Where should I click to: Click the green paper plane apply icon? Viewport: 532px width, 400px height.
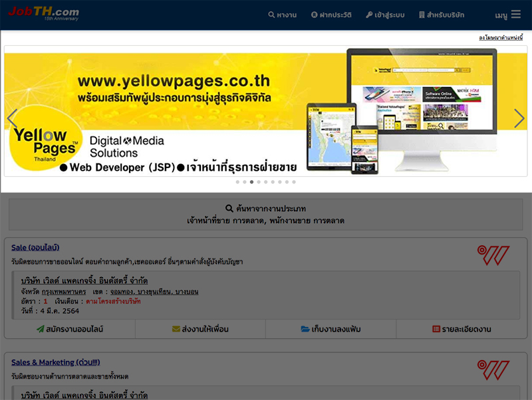(x=41, y=329)
